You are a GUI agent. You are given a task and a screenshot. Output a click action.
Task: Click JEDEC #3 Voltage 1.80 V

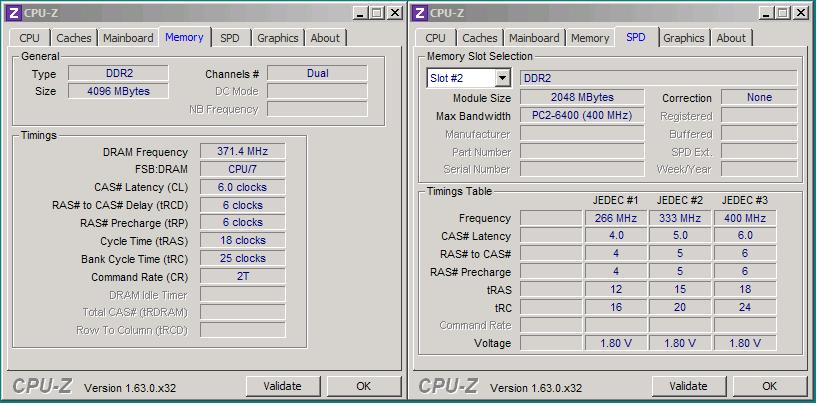745,343
